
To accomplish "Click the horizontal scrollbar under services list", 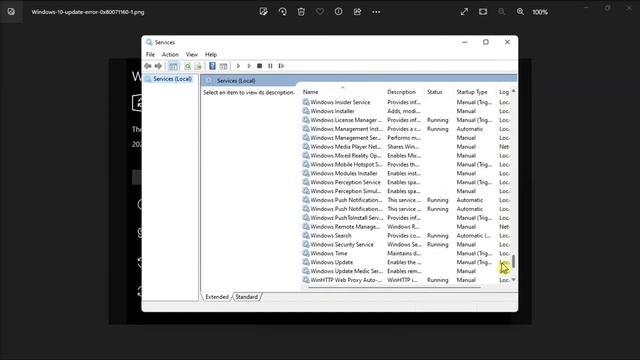I will (394, 287).
